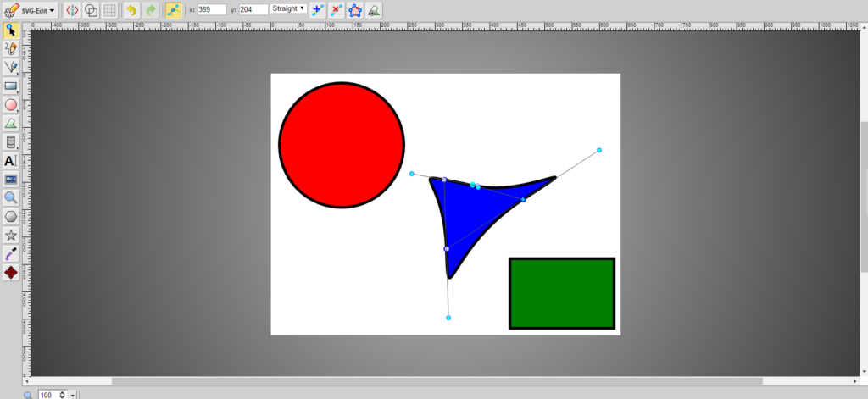This screenshot has width=868, height=399.
Task: Click the horizontal scrollbar left arrow
Action: tap(26, 381)
